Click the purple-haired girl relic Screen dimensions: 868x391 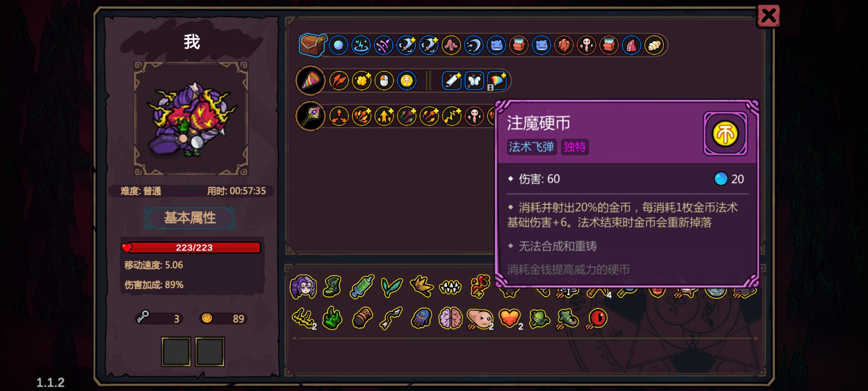click(x=303, y=287)
